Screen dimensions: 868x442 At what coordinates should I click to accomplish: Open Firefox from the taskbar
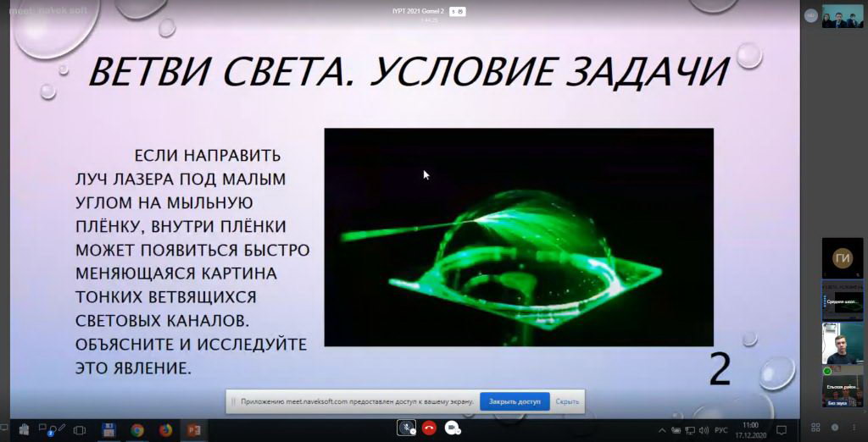[165, 430]
